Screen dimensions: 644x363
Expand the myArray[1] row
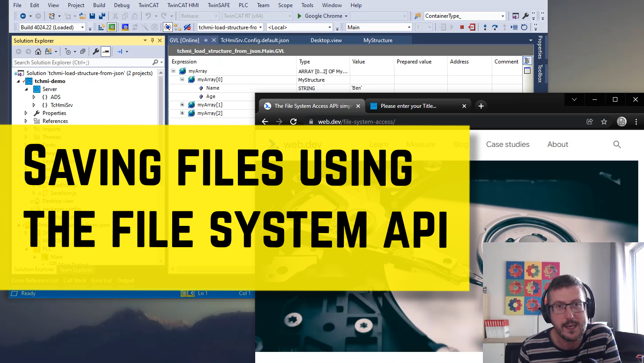(x=182, y=105)
